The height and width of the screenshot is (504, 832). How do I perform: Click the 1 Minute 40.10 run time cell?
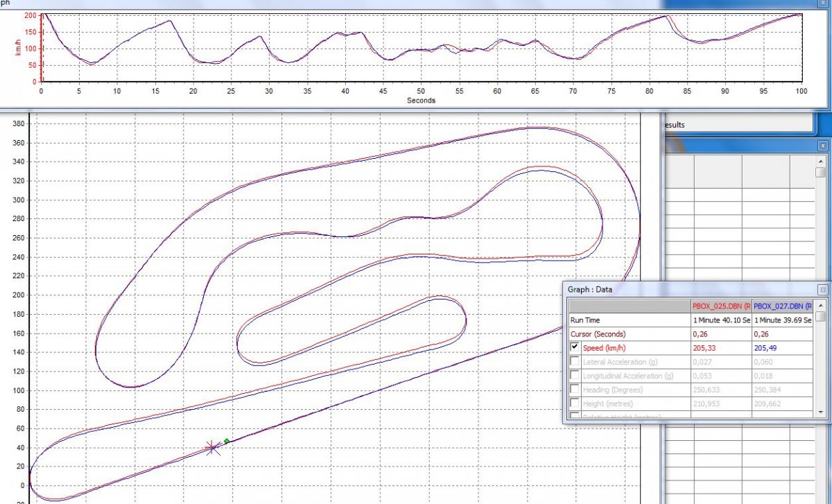point(721,320)
